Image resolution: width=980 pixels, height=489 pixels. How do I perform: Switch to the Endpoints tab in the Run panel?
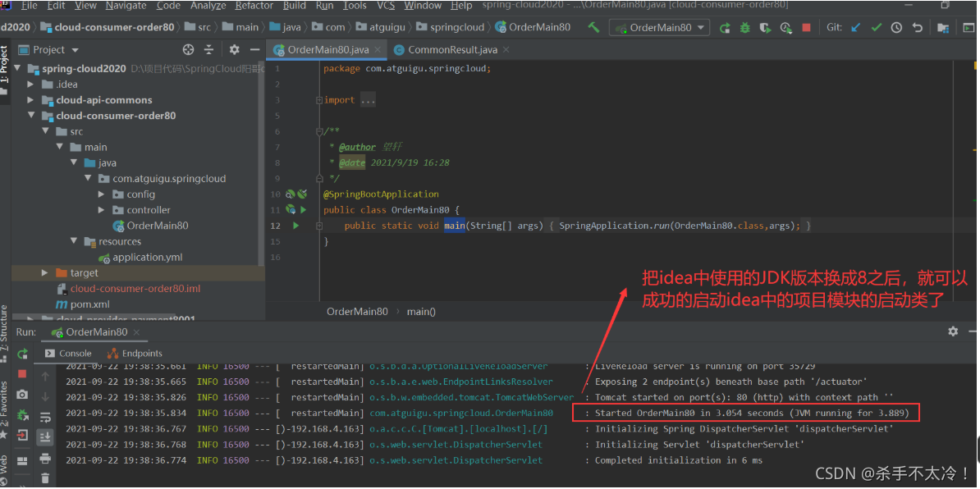134,353
